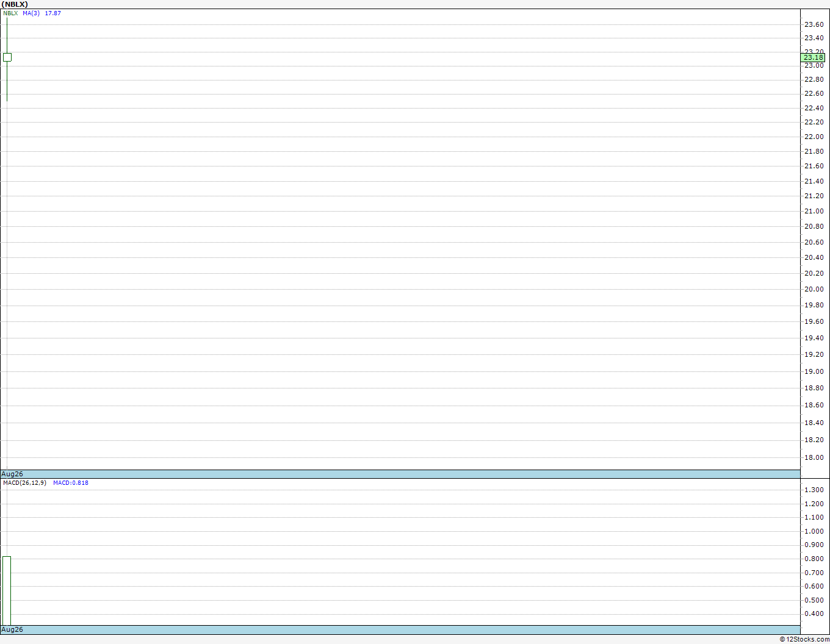Click the 0.400 MACD axis label

pyautogui.click(x=814, y=614)
